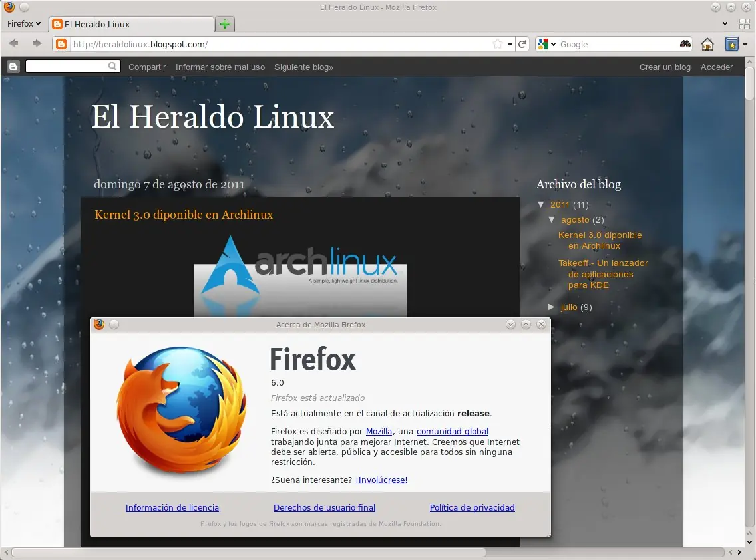
Task: Open the tab groups grid icon
Action: [x=745, y=24]
